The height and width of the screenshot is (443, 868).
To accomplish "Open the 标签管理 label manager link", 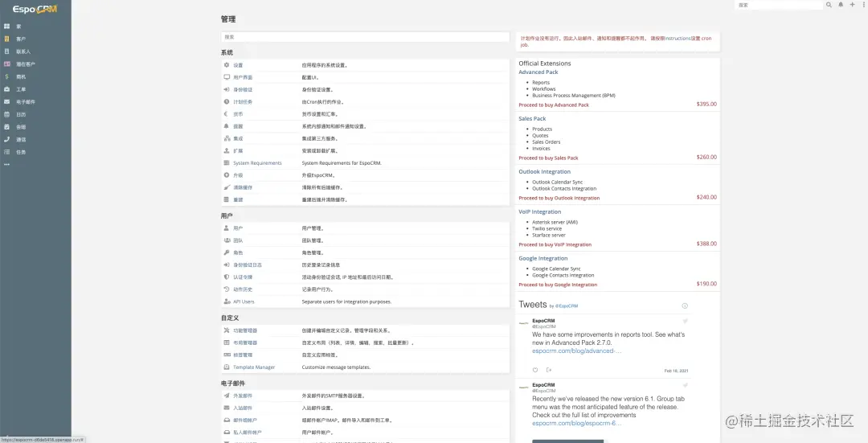I will coord(243,355).
